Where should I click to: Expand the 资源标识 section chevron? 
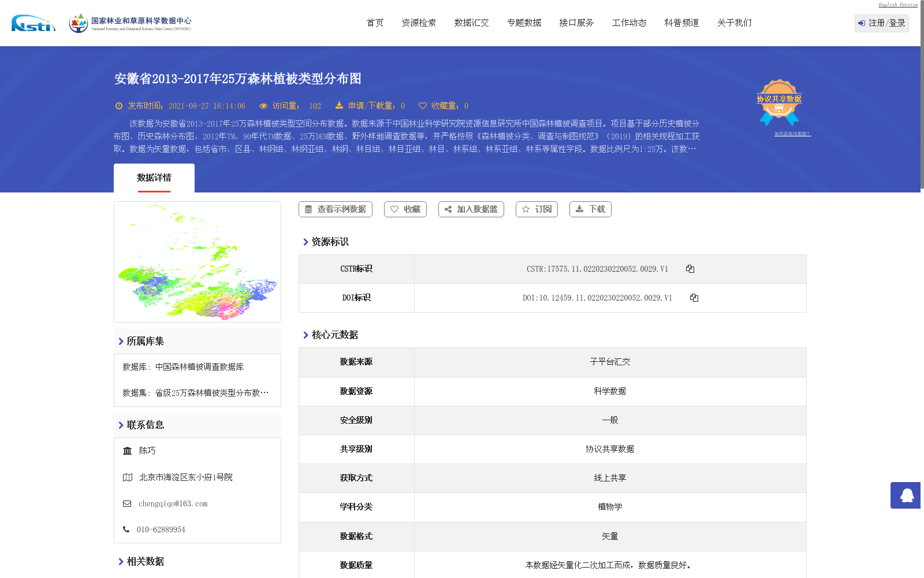[305, 242]
